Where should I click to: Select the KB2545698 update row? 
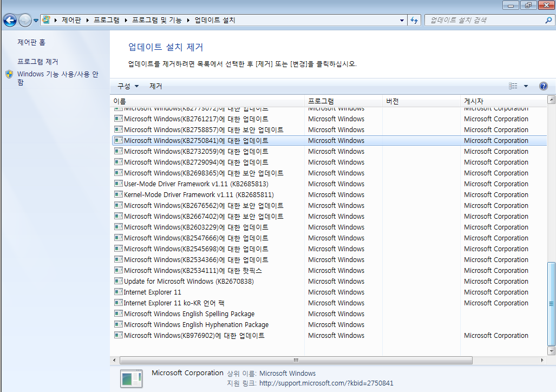coord(329,249)
